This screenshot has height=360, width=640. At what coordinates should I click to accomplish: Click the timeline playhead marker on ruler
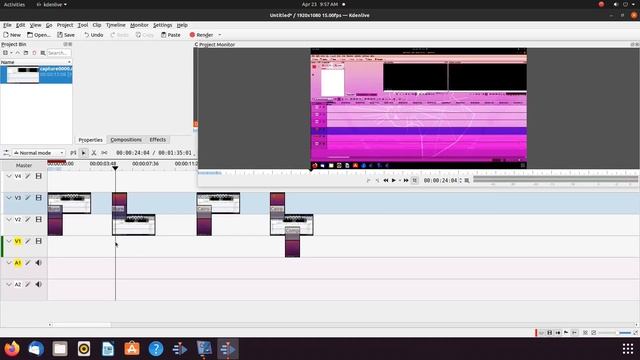116,168
